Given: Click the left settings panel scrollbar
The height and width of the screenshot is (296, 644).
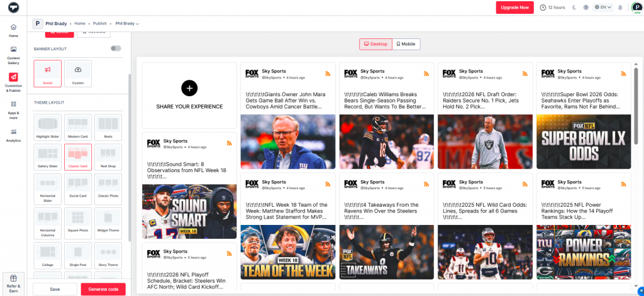Looking at the screenshot, I should pyautogui.click(x=130, y=157).
